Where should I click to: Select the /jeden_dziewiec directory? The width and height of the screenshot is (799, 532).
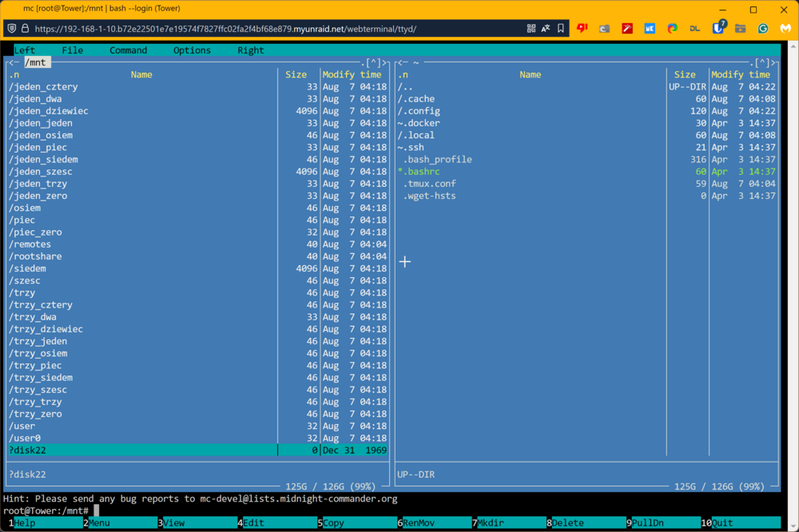[197, 110]
